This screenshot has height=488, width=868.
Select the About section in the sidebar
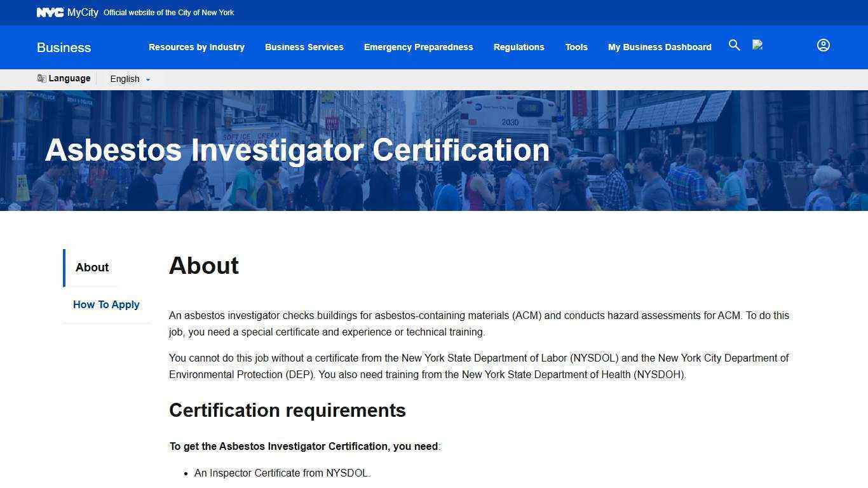[x=92, y=268]
